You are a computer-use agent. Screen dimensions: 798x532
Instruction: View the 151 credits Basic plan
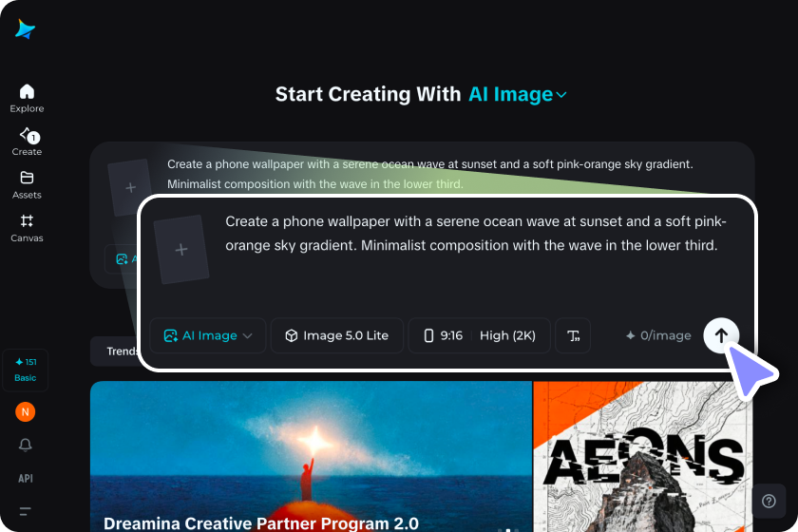pos(25,370)
